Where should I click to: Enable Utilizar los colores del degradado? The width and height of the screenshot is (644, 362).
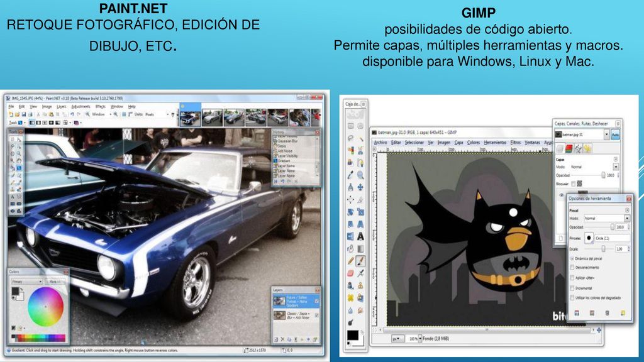click(x=572, y=298)
